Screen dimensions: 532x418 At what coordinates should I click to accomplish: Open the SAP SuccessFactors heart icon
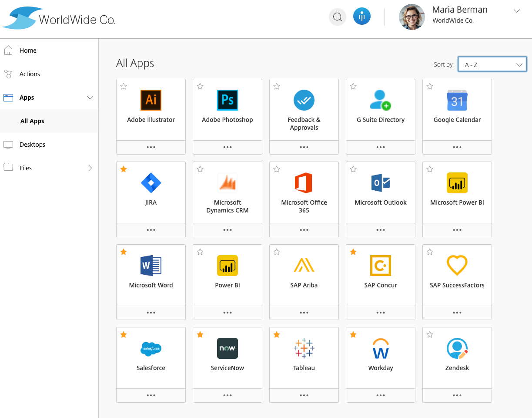(457, 266)
